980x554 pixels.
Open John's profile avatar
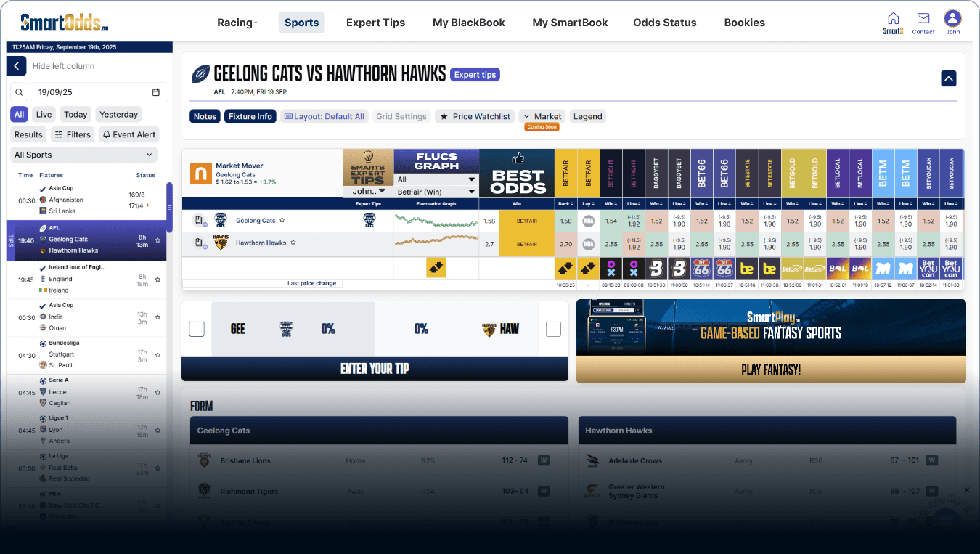coord(952,19)
